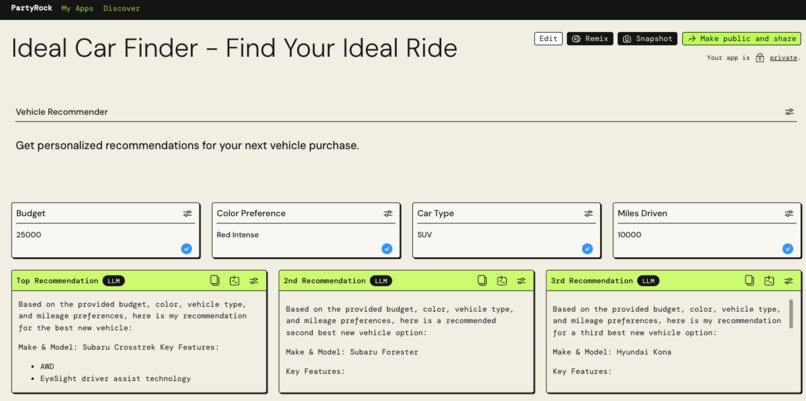
Task: Click scrollbar in 3rd Recommendation panel
Action: pos(791,314)
